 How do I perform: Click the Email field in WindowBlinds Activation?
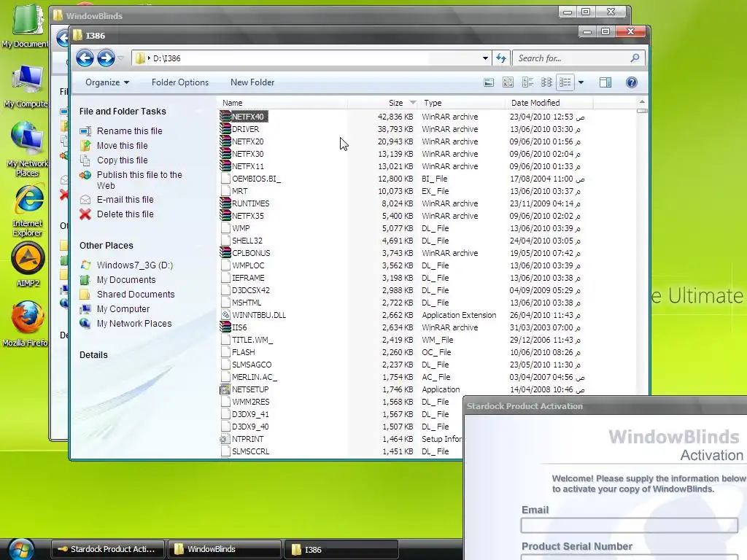[x=629, y=525]
